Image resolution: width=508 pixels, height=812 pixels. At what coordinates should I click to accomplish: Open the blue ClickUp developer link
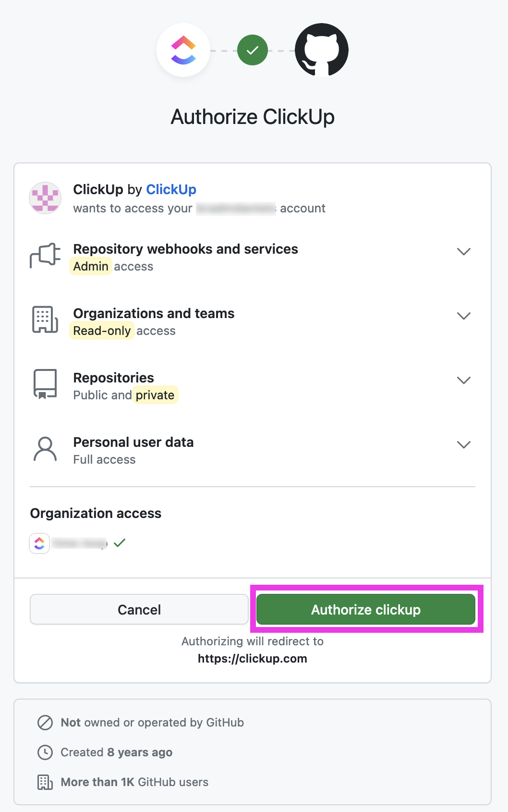(x=171, y=189)
